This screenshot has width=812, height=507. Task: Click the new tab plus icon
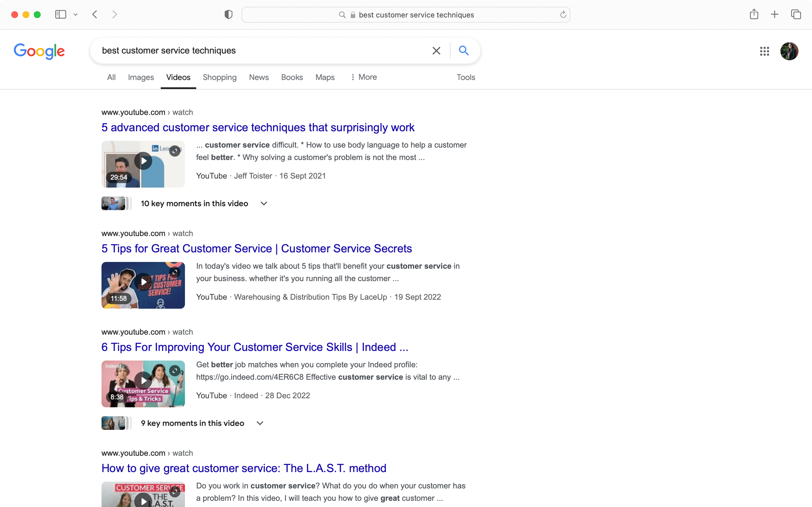775,15
